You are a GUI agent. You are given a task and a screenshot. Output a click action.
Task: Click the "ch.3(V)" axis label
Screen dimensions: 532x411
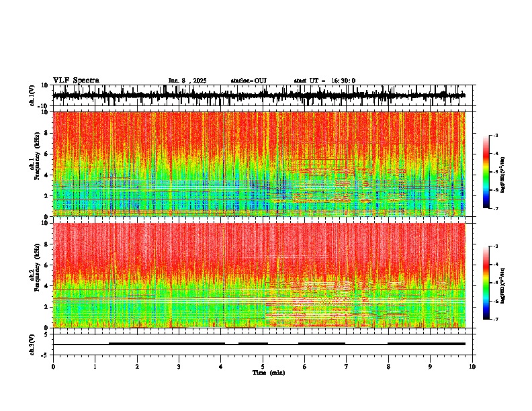pyautogui.click(x=32, y=345)
